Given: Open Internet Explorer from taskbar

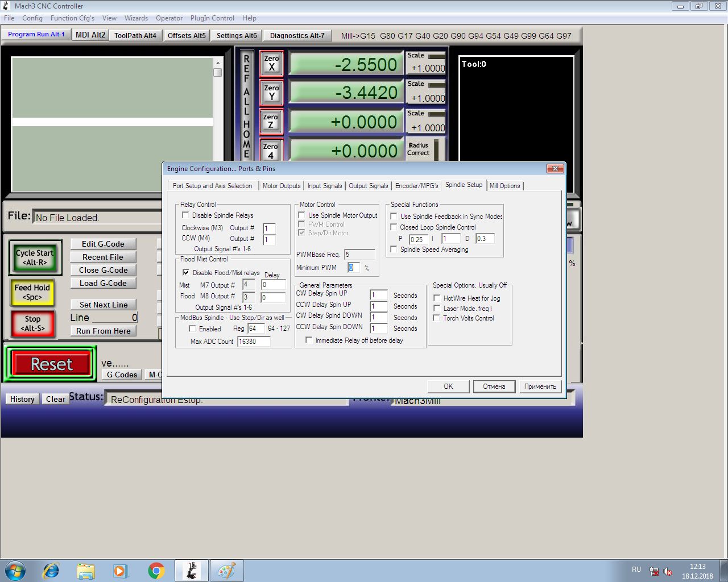Looking at the screenshot, I should [x=51, y=570].
